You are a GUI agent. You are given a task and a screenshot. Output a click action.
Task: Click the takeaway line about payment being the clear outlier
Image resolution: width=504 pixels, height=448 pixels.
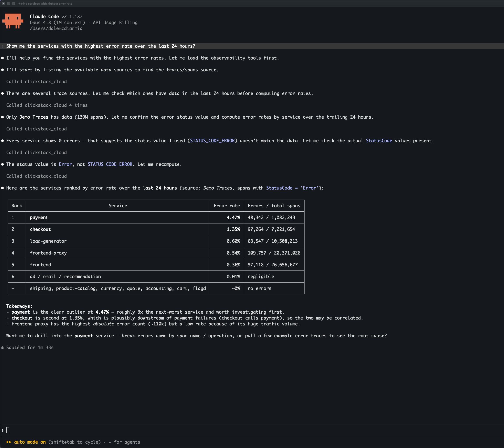[145, 312]
